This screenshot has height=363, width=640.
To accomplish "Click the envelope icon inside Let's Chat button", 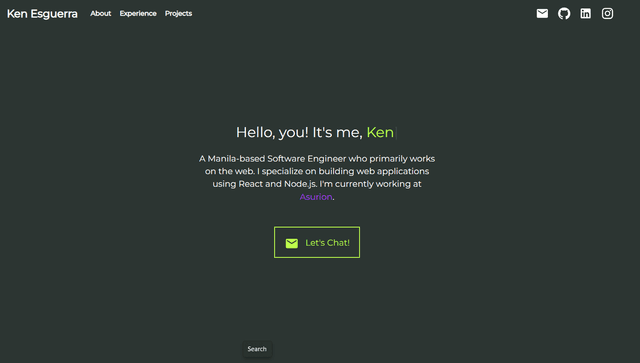I will click(x=291, y=243).
